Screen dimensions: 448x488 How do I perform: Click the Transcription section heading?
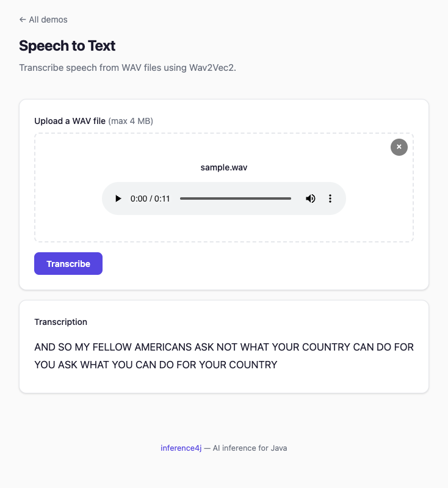pos(60,322)
